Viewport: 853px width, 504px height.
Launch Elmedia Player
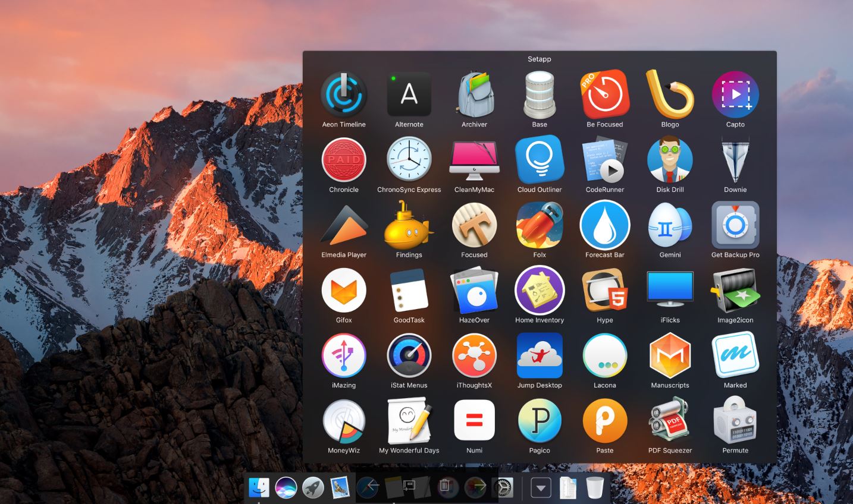tap(344, 225)
